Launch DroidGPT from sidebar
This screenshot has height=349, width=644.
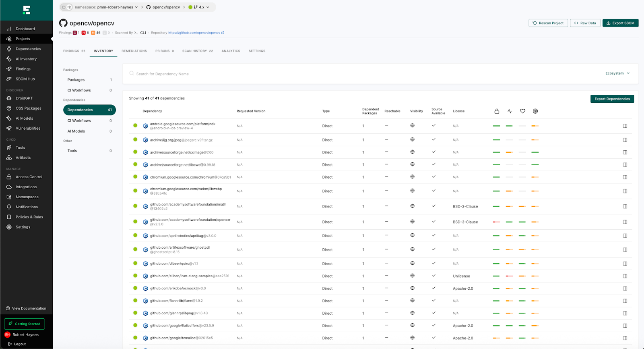(24, 98)
